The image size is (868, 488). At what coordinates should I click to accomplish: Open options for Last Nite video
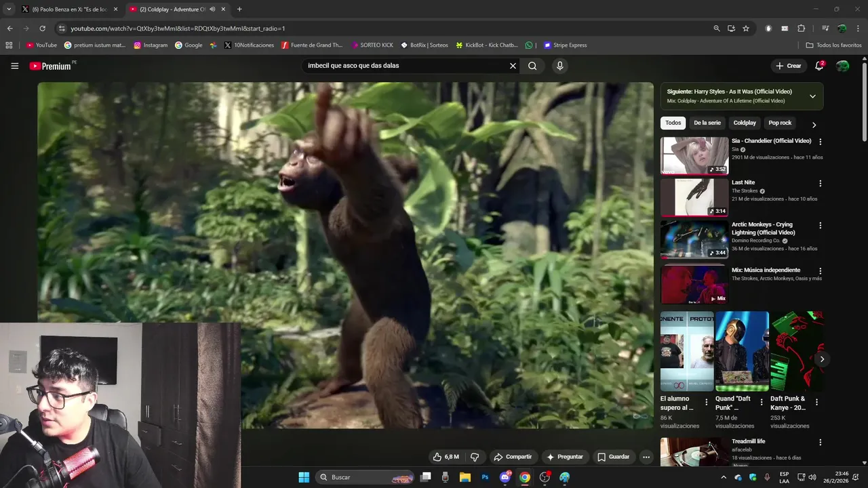[x=821, y=183]
